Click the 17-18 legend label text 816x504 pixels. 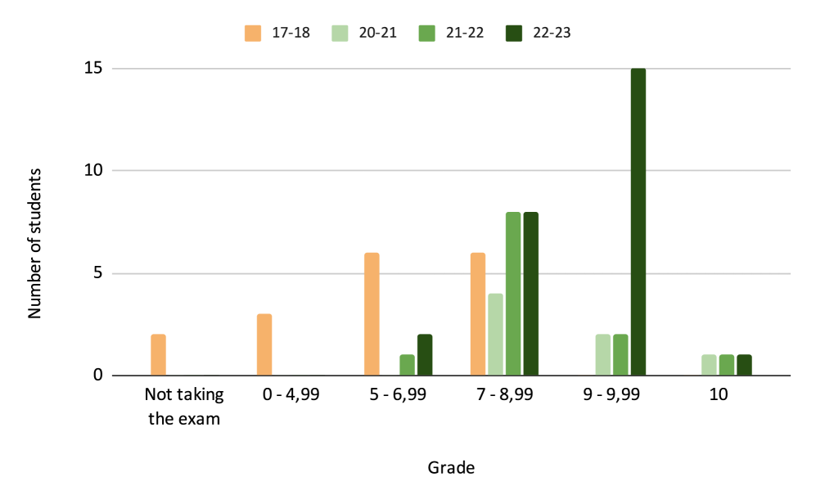[x=291, y=33]
